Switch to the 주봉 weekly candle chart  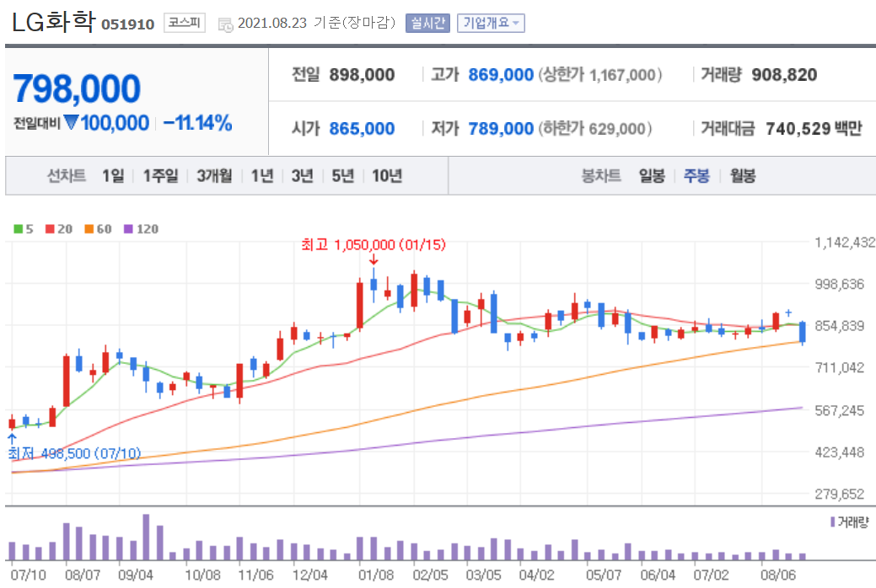[x=696, y=176]
